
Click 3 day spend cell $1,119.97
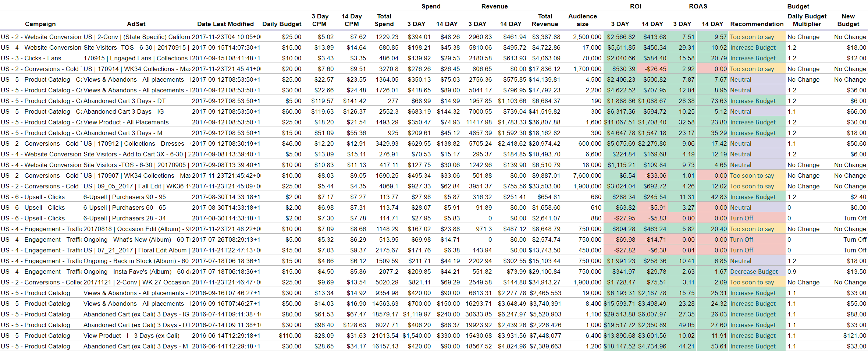click(x=417, y=314)
